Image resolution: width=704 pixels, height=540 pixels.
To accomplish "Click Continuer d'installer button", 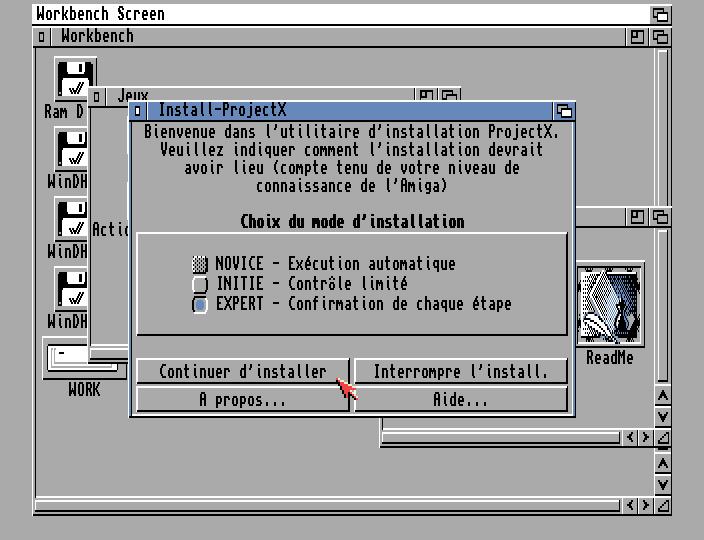I will tap(243, 371).
